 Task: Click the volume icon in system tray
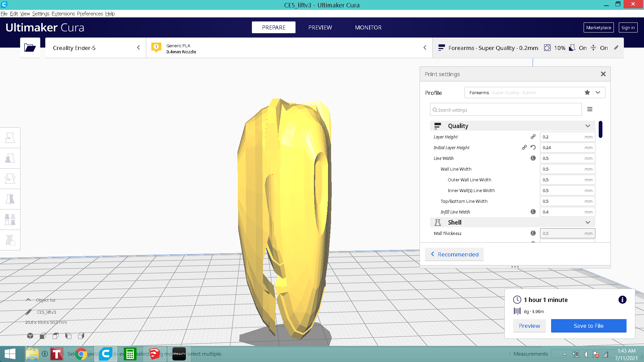point(586,354)
